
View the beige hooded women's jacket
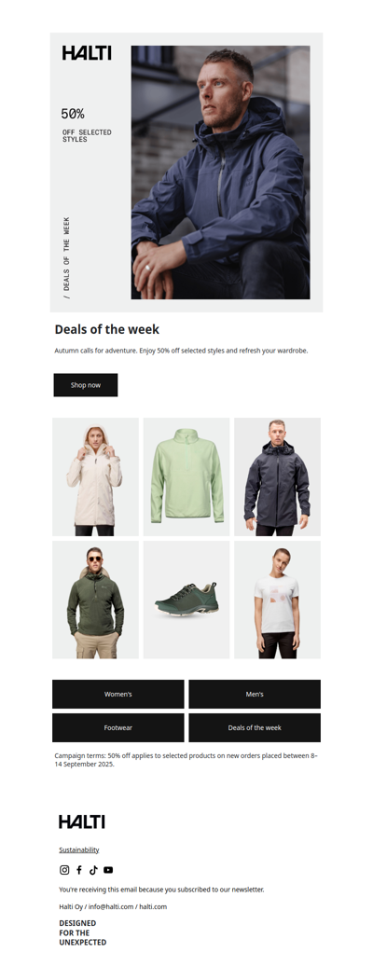coord(96,476)
